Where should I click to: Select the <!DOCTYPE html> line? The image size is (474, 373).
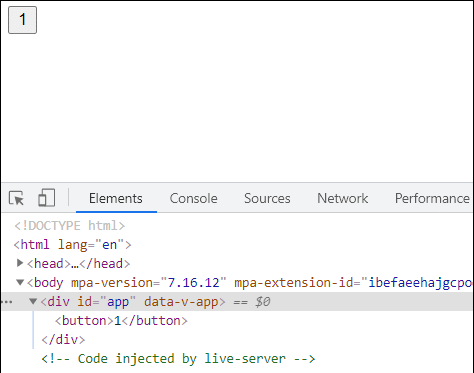[x=69, y=226]
